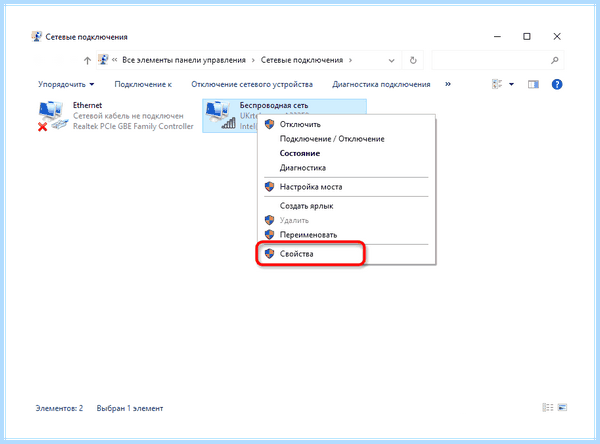Viewport: 600px width, 444px height.
Task: Click the greyed-out Удалить menu entry
Action: [346, 220]
